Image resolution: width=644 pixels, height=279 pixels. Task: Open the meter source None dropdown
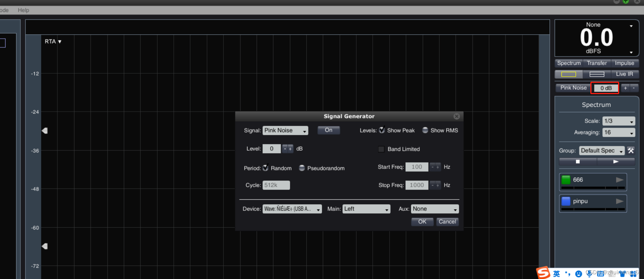pyautogui.click(x=631, y=26)
